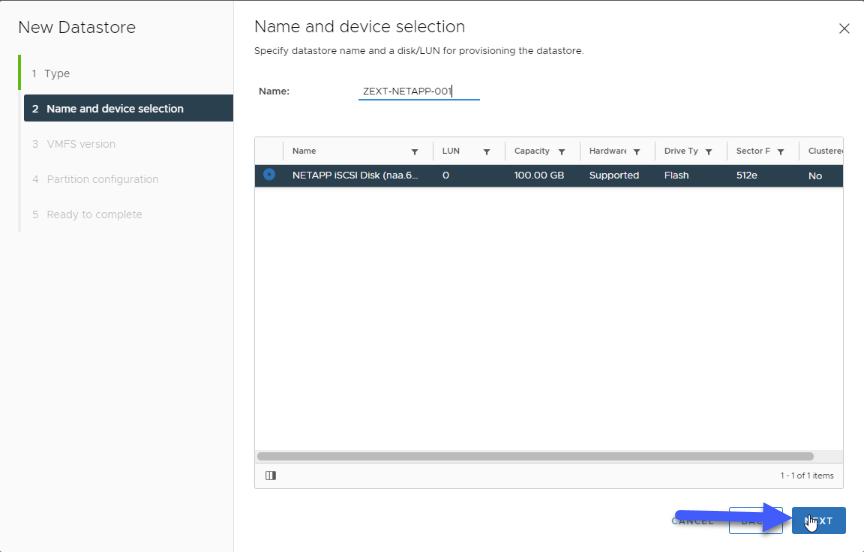The width and height of the screenshot is (864, 552).
Task: Click the NETAPP iSCSI Disk name cell
Action: pos(355,175)
